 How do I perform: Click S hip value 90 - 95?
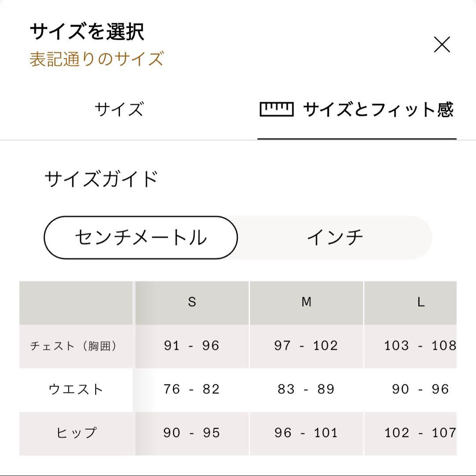point(192,433)
